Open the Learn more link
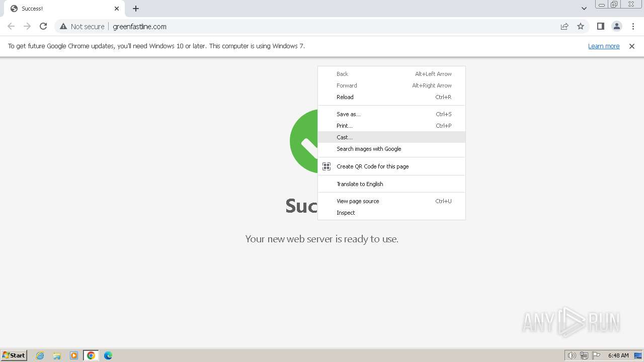Viewport: 644px width, 362px height. point(604,46)
